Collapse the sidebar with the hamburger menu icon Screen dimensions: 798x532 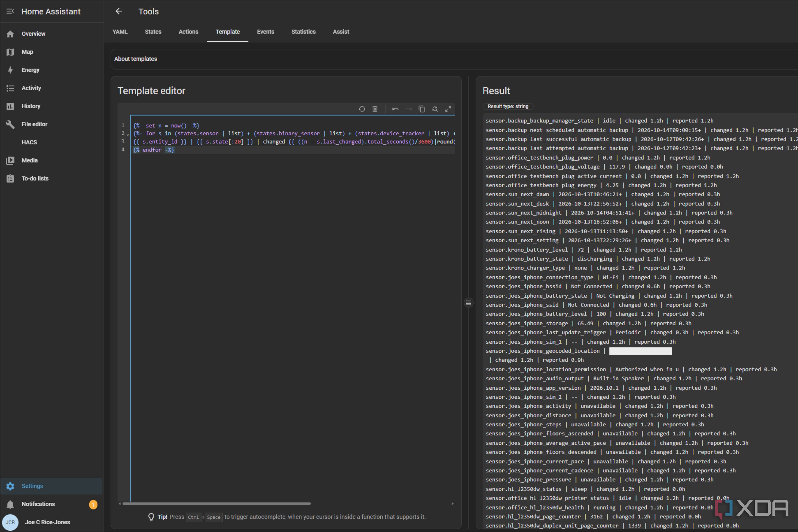click(x=10, y=11)
